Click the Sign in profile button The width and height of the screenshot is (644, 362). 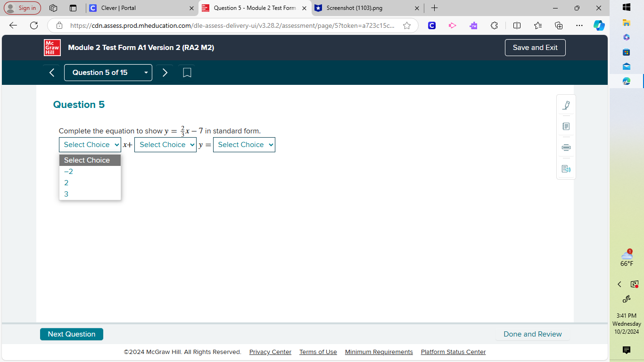tap(22, 8)
